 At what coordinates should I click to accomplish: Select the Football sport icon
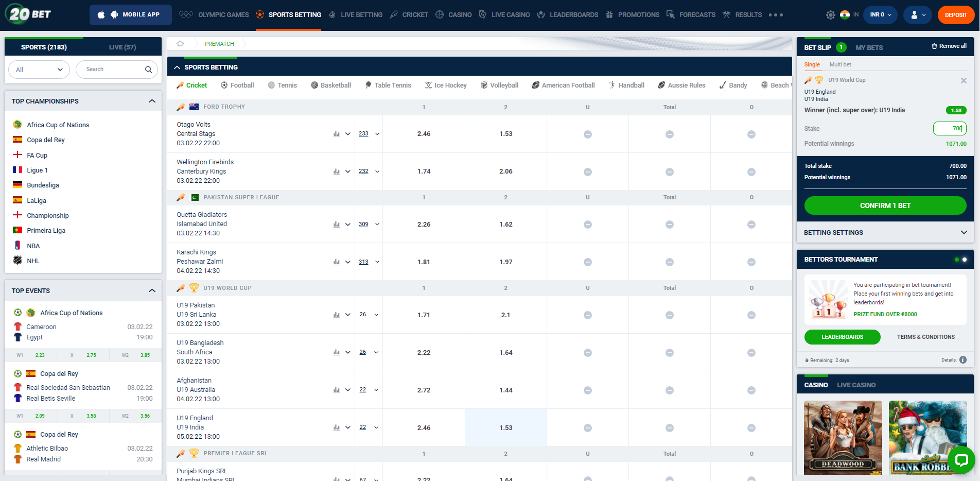tap(224, 85)
